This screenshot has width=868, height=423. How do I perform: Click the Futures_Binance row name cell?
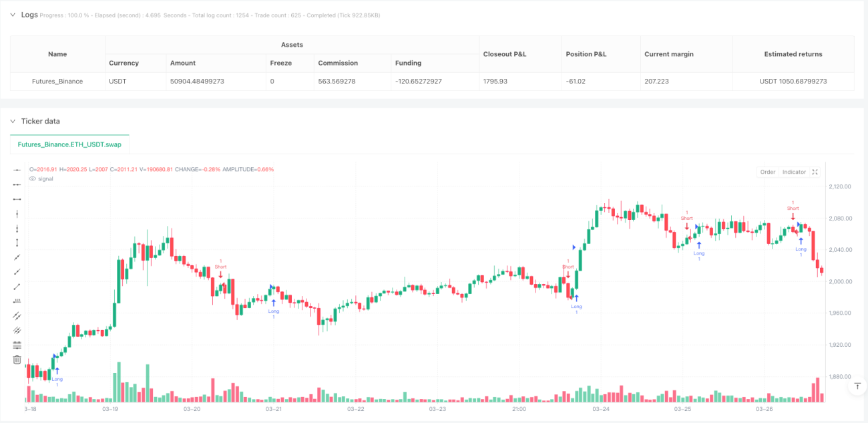57,82
